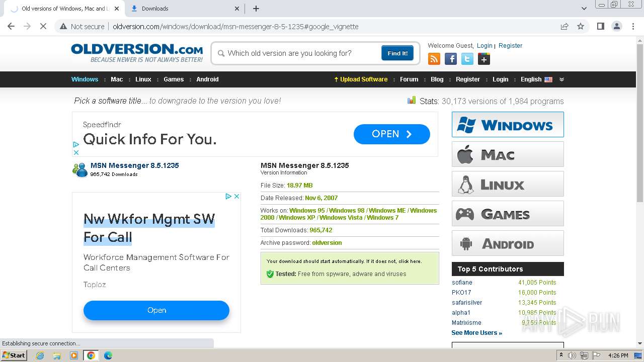Open the Facebook icon

coord(451,59)
